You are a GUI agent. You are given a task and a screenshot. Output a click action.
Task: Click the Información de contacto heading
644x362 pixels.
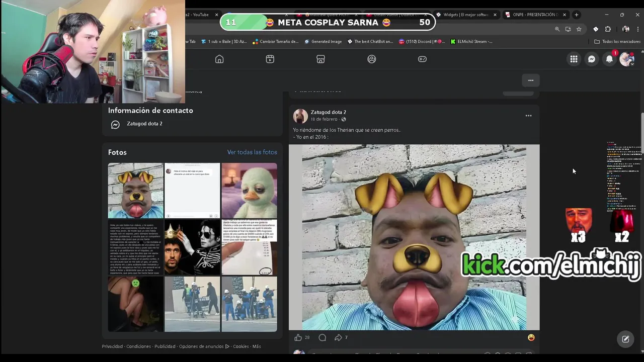point(150,111)
